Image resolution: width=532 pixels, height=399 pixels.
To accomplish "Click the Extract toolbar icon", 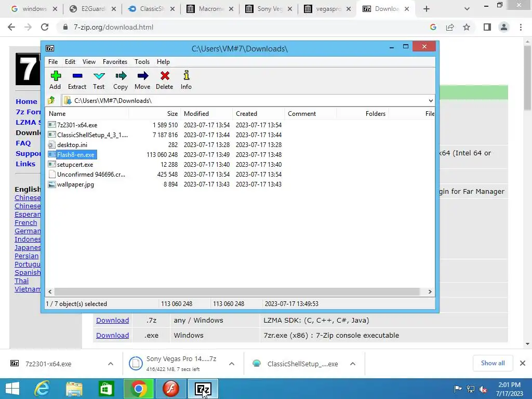I will (77, 80).
